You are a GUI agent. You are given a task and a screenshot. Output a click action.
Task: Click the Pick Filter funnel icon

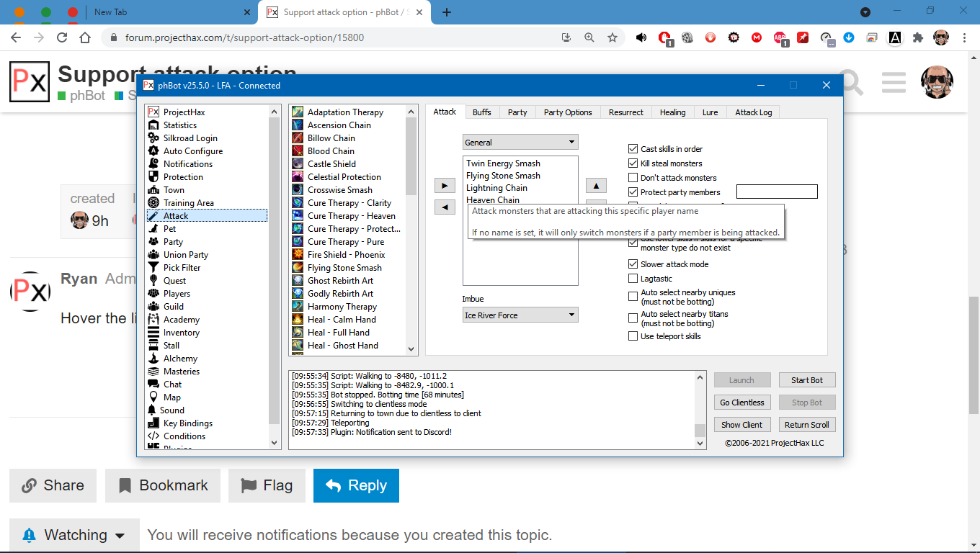tap(153, 268)
